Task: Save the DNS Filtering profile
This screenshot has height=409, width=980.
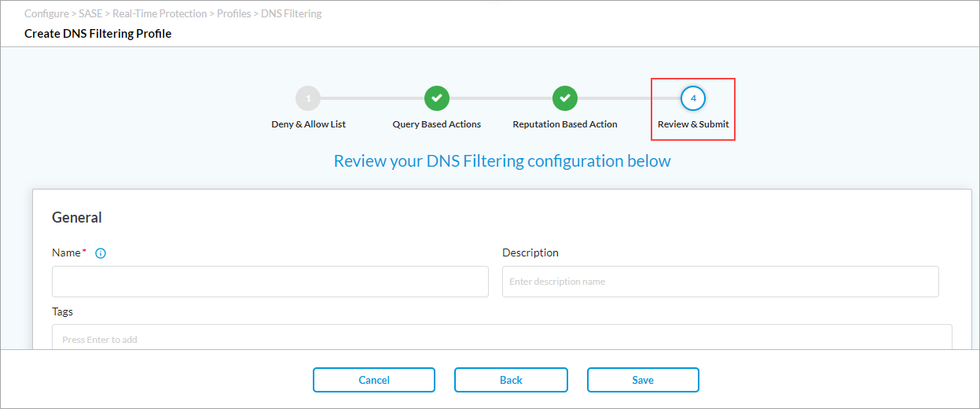Action: click(643, 380)
